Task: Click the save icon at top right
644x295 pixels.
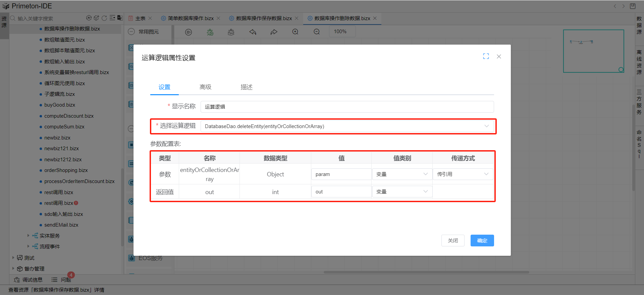Action: [x=633, y=6]
